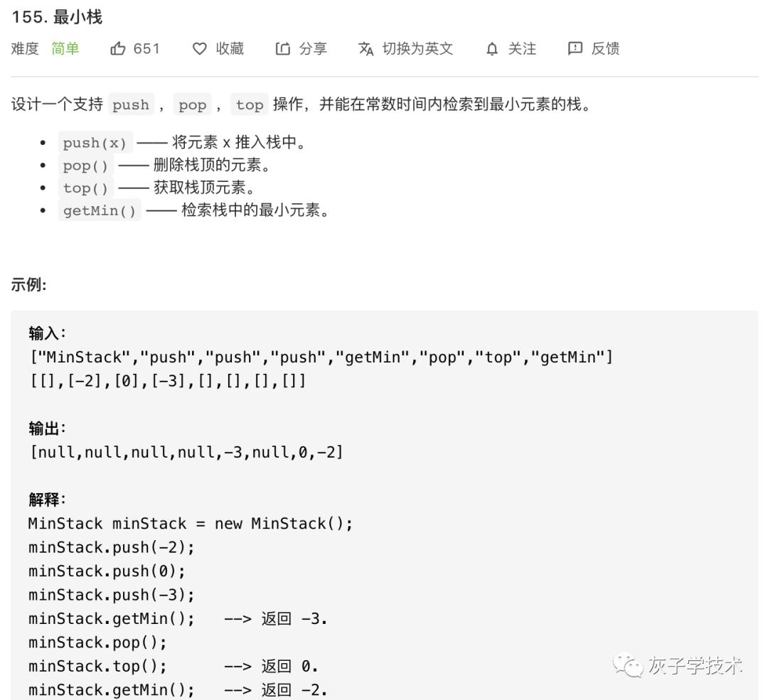Image resolution: width=768 pixels, height=700 pixels.
Task: Click the push(x) code item in the list
Action: tap(95, 143)
